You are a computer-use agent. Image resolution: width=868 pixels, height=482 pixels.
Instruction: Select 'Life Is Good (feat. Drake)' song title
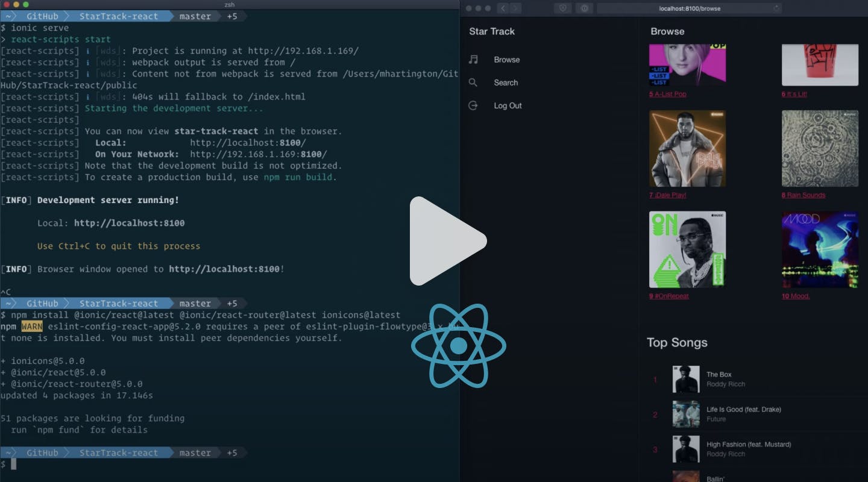pos(744,410)
